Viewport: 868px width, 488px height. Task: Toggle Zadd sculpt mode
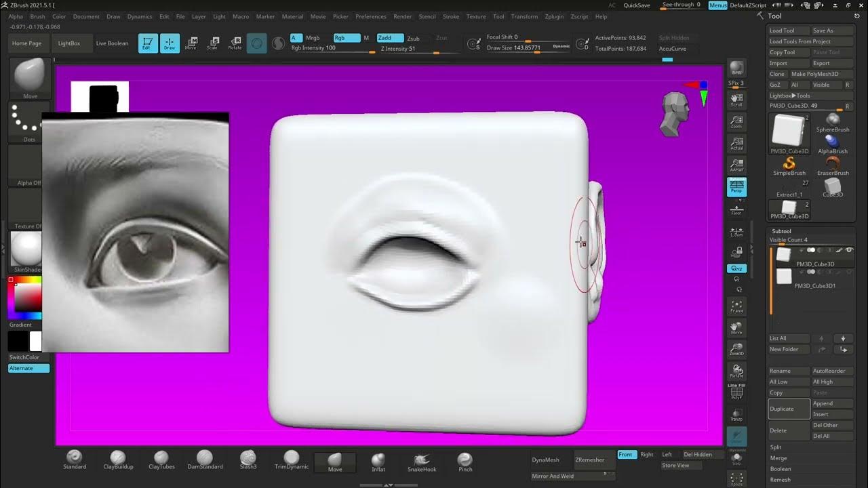(390, 38)
